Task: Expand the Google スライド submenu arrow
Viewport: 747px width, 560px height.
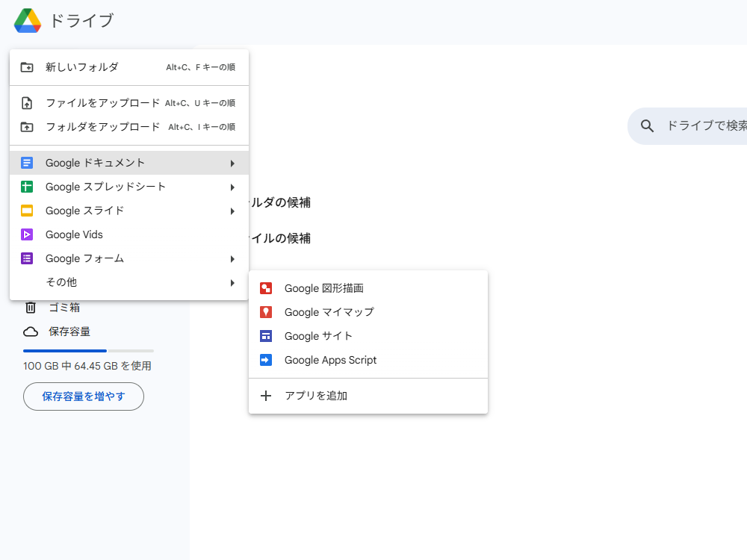Action: coord(232,211)
